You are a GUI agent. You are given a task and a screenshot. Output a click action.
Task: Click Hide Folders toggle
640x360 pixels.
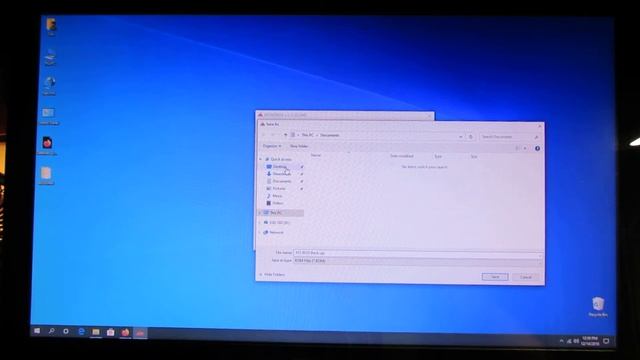click(x=272, y=275)
